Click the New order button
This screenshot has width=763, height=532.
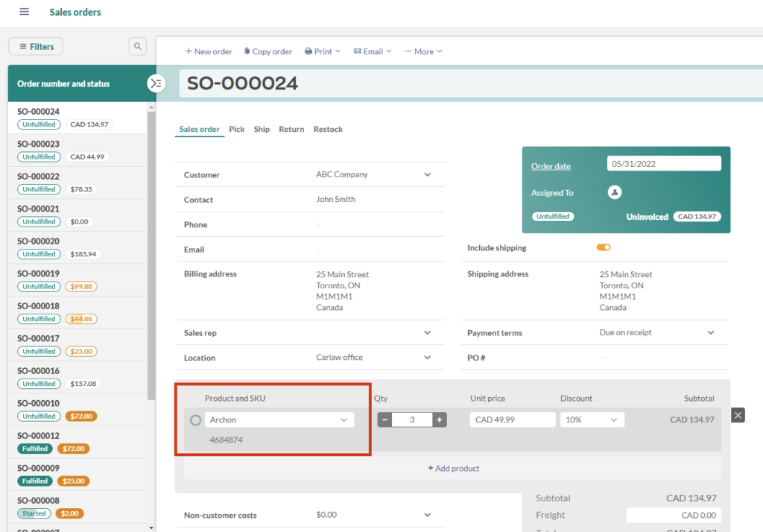(209, 51)
